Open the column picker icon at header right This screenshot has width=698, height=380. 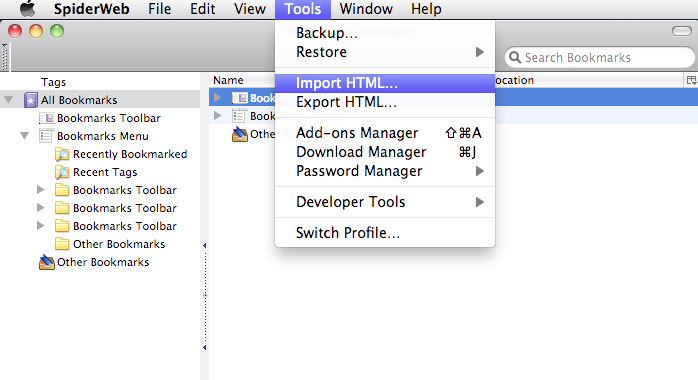click(x=691, y=80)
